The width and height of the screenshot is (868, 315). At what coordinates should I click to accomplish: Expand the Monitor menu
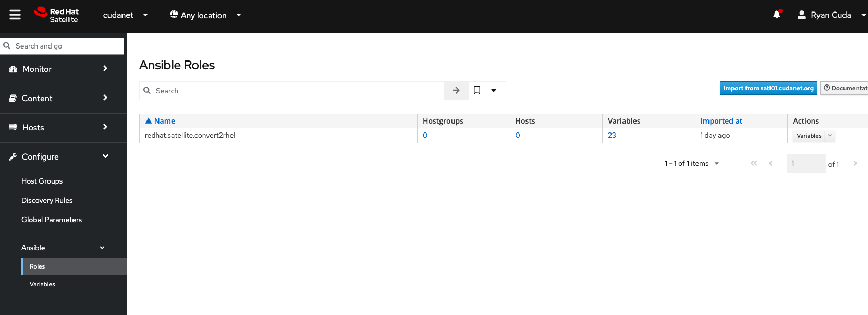point(105,69)
